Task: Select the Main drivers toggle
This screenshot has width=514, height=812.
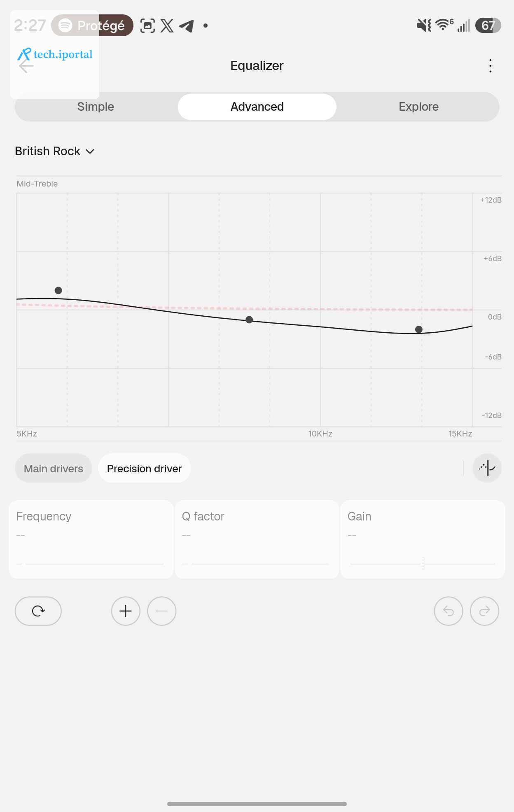Action: [x=54, y=469]
